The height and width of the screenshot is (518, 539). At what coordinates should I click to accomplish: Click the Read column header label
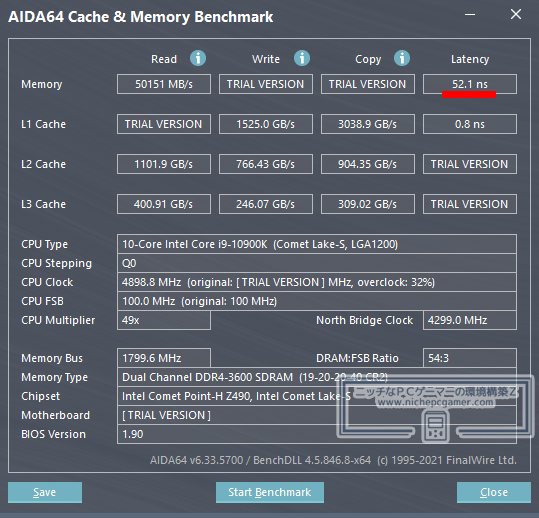tap(164, 59)
